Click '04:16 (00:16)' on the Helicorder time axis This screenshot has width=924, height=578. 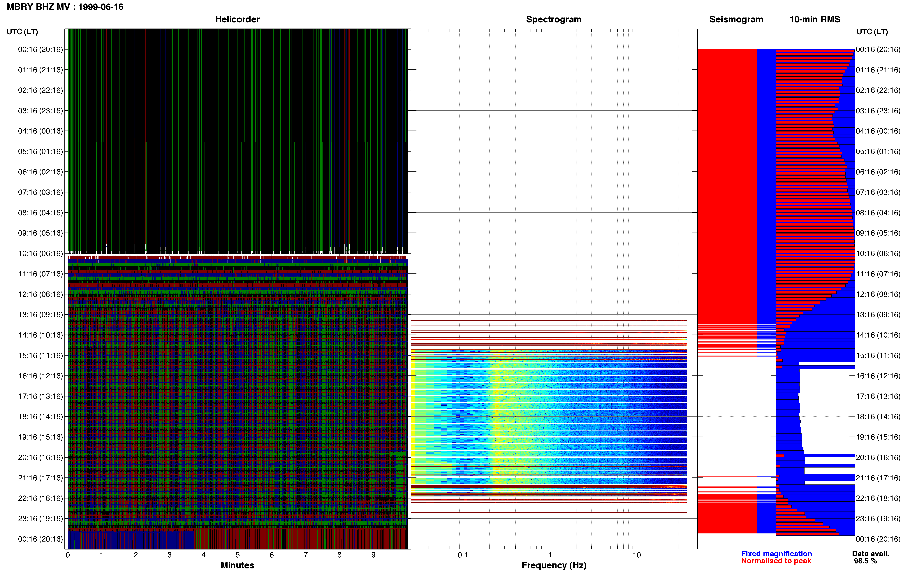(x=41, y=131)
